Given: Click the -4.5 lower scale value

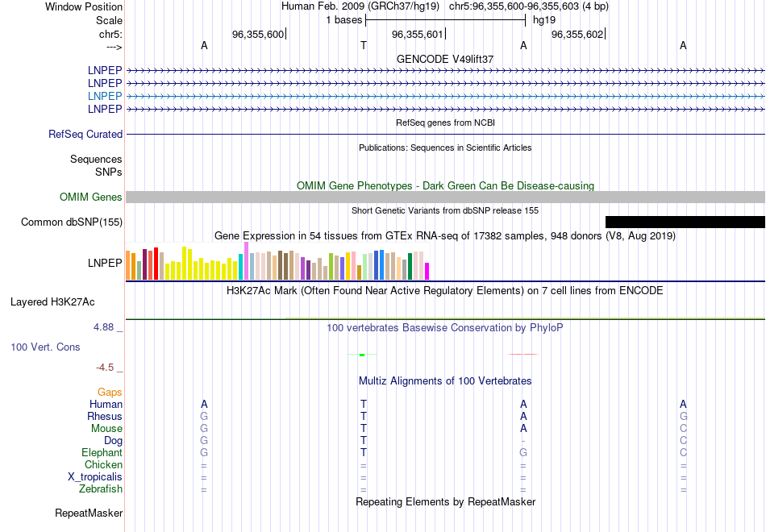Looking at the screenshot, I should pyautogui.click(x=105, y=368).
